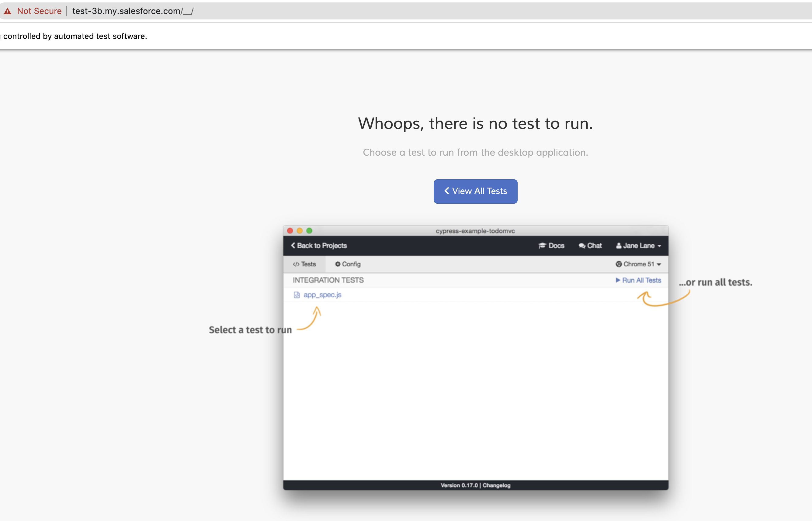Click the file icon beside app_spec.js
812x521 pixels.
297,295
